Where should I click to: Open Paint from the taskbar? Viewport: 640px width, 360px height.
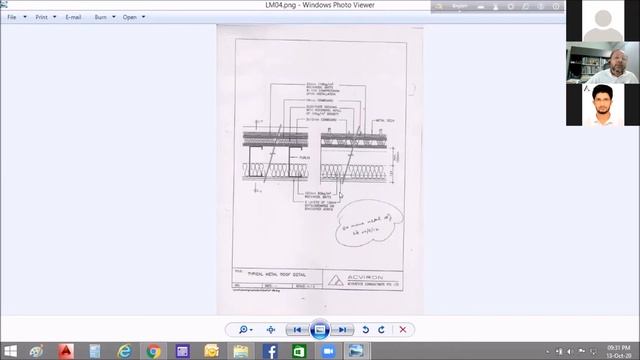point(36,351)
